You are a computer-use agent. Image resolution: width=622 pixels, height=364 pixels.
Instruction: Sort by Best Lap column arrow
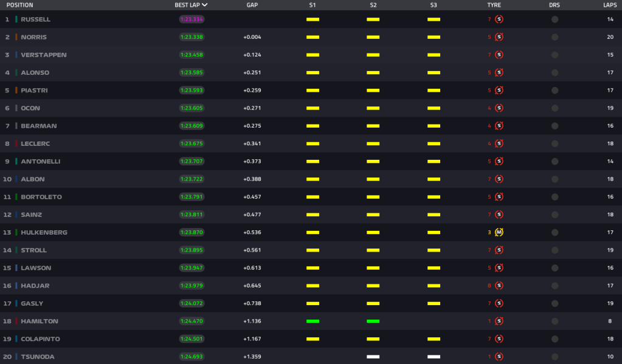(205, 5)
